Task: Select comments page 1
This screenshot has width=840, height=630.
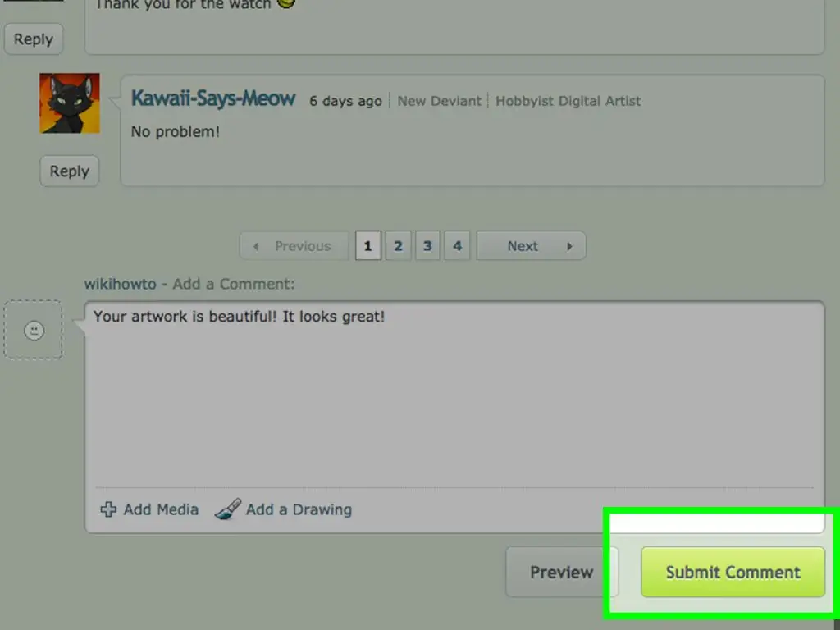Action: [368, 246]
